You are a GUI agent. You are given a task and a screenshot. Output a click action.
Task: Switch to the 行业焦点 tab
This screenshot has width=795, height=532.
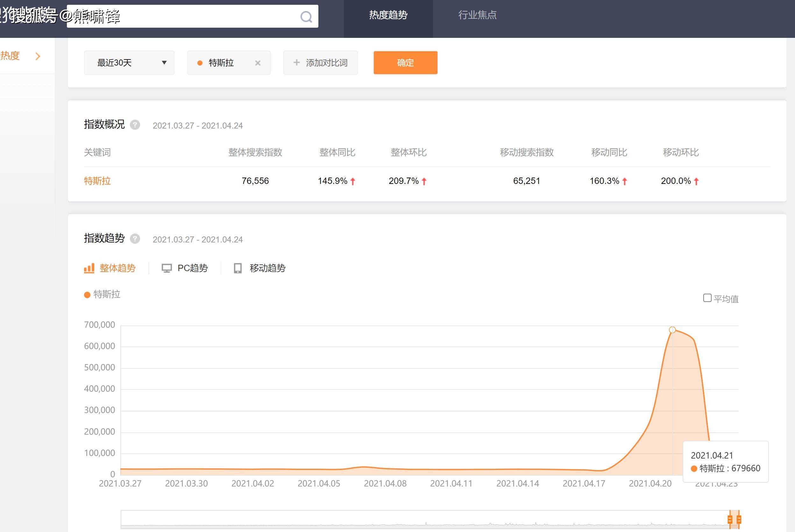coord(477,15)
